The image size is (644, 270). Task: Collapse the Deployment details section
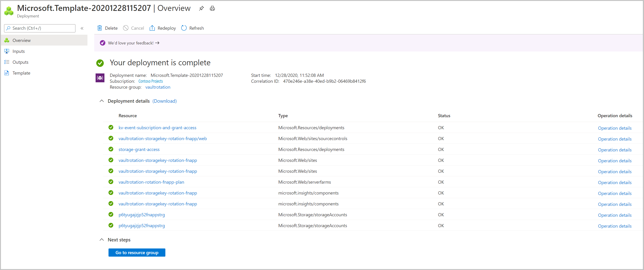pos(102,101)
